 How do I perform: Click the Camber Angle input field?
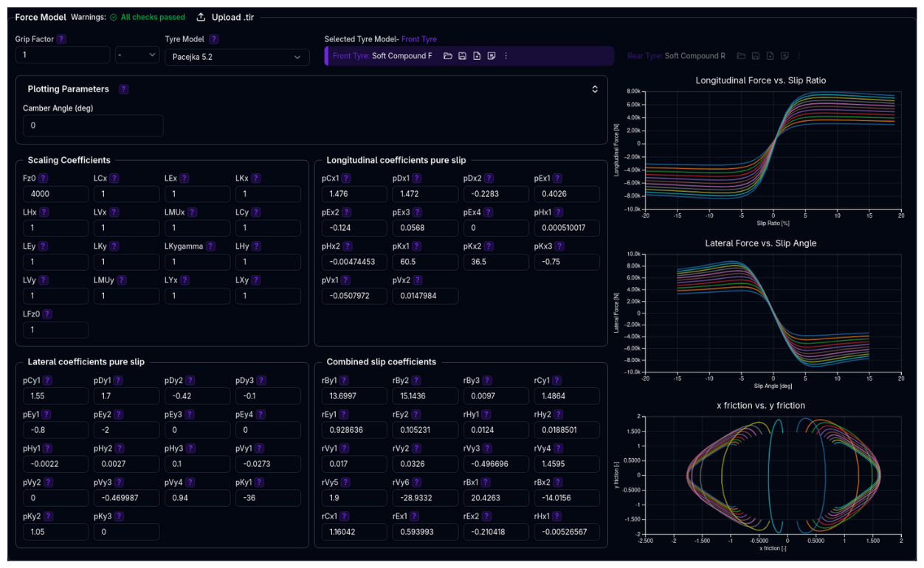click(93, 125)
